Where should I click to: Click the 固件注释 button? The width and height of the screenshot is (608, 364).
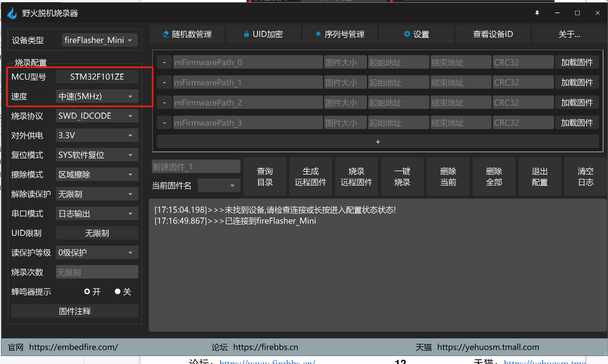75,311
